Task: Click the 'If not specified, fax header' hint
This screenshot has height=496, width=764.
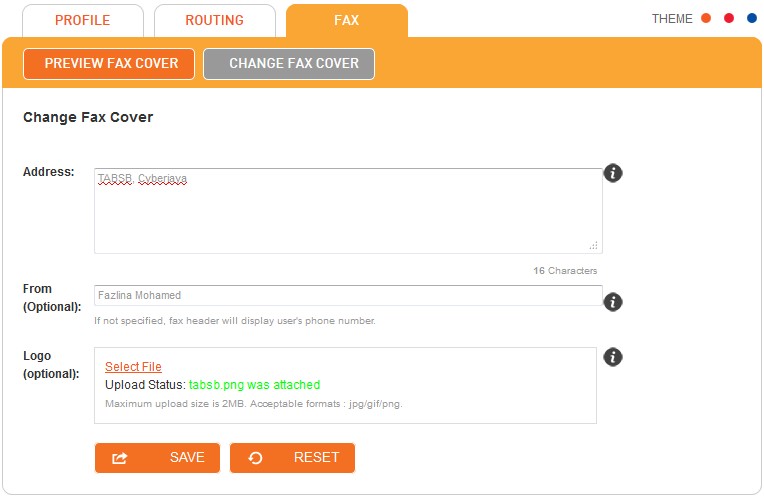Action: [234, 321]
